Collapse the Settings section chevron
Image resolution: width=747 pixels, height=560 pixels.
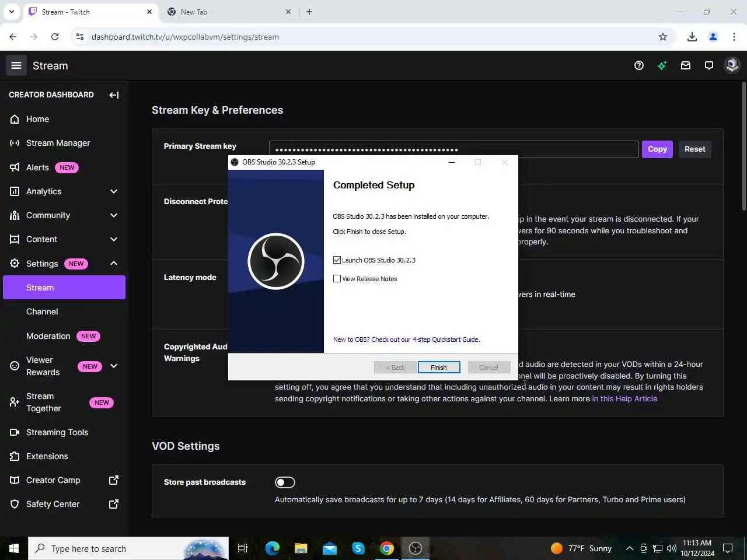(x=114, y=263)
